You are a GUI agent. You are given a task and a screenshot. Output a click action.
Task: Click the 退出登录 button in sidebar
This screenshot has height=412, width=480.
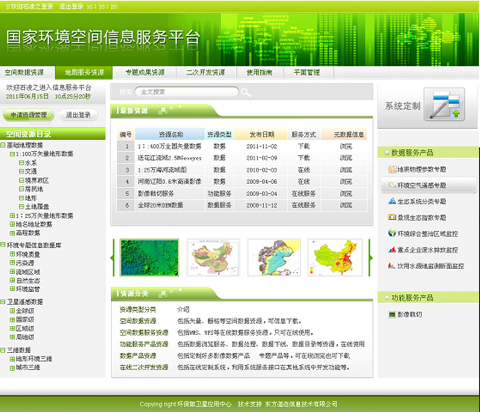tap(78, 115)
